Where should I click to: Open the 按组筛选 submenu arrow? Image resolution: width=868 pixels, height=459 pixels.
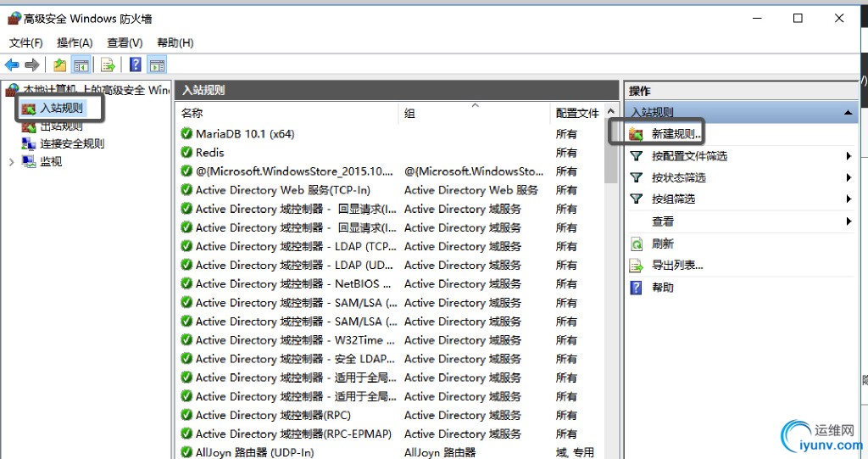click(848, 199)
